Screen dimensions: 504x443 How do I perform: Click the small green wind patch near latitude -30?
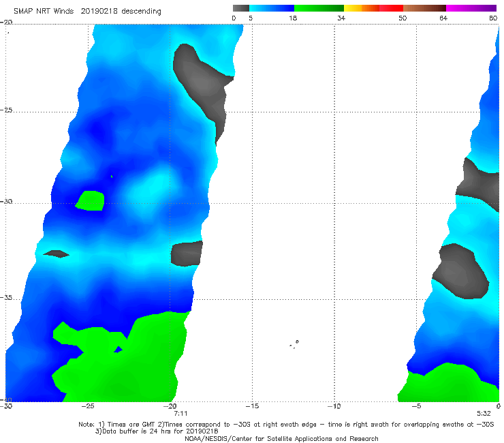(x=91, y=201)
